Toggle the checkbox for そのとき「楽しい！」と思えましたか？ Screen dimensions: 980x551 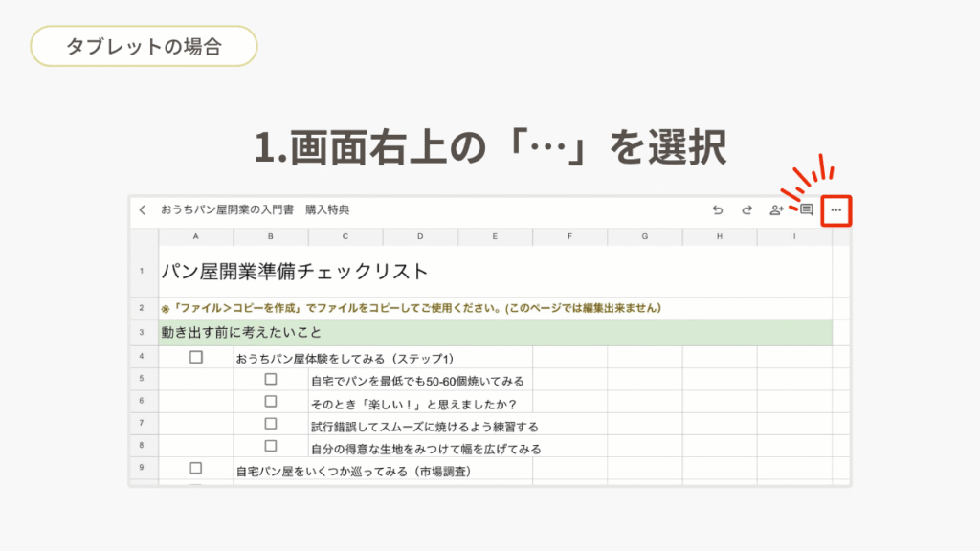point(271,401)
